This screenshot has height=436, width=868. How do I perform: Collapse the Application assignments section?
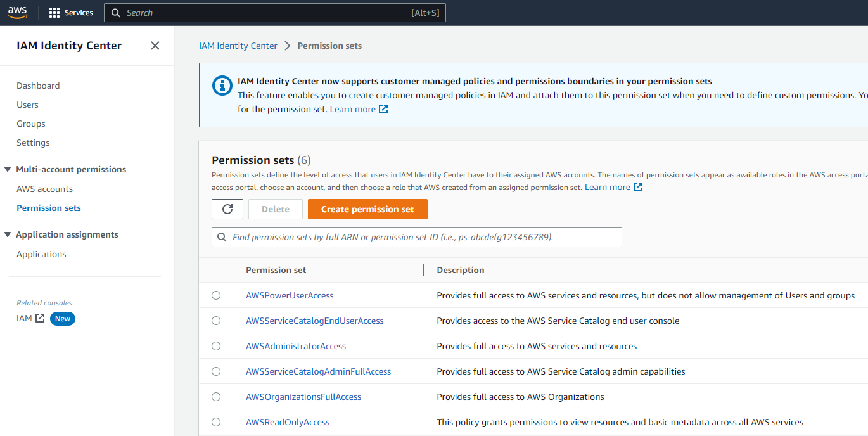tap(8, 234)
